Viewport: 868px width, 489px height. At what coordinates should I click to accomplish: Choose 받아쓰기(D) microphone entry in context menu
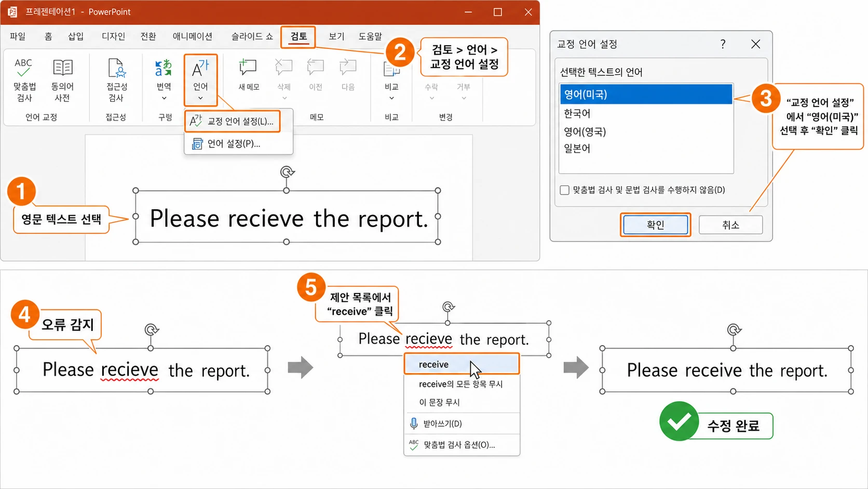(462, 424)
